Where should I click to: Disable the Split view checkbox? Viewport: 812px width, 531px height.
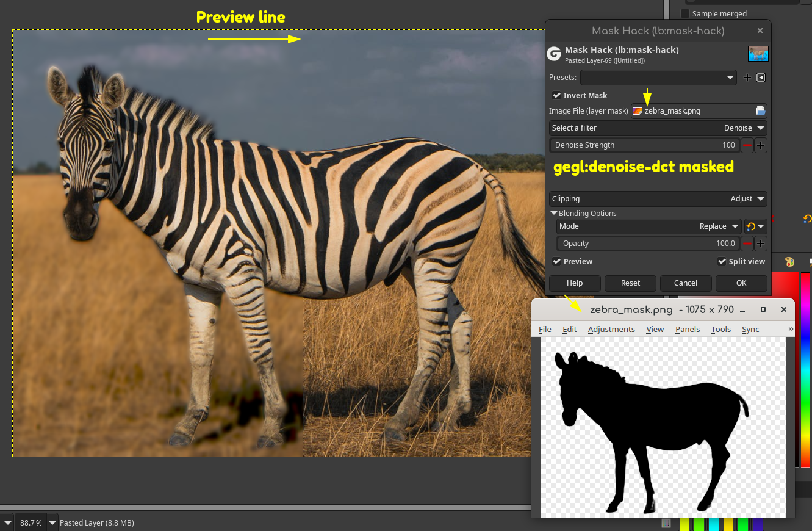[x=722, y=261]
